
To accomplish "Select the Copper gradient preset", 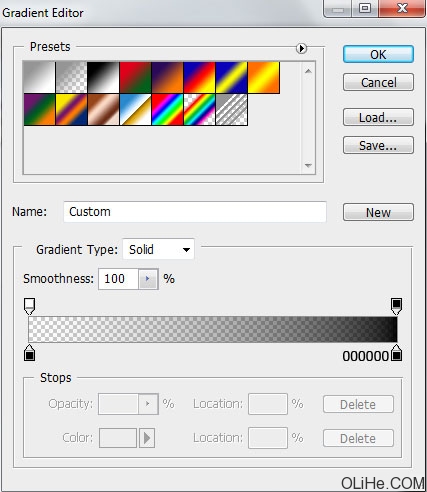I will [103, 110].
